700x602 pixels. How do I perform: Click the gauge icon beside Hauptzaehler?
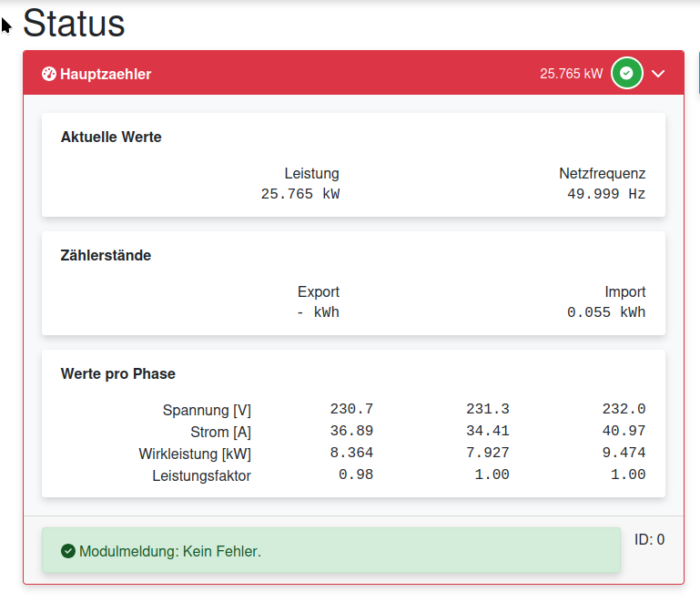49,74
